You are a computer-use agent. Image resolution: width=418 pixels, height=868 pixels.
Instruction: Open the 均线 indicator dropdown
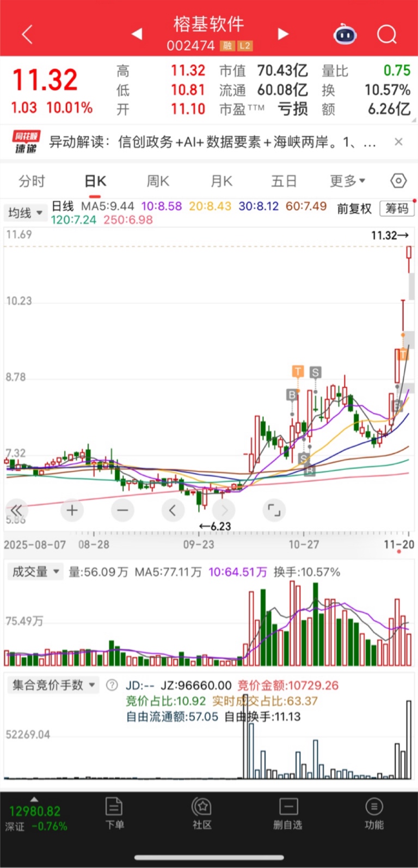point(25,212)
